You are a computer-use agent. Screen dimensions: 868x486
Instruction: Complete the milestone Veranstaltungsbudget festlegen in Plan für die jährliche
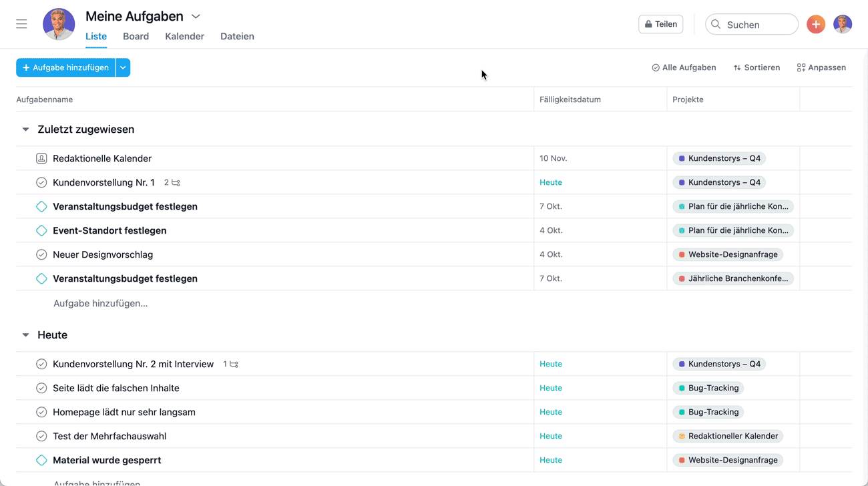[x=41, y=206]
